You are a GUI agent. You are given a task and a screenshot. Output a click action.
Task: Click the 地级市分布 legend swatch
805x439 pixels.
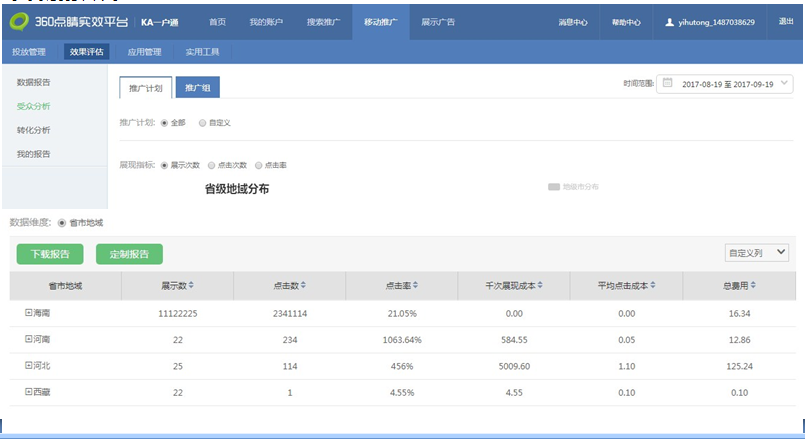coord(553,186)
